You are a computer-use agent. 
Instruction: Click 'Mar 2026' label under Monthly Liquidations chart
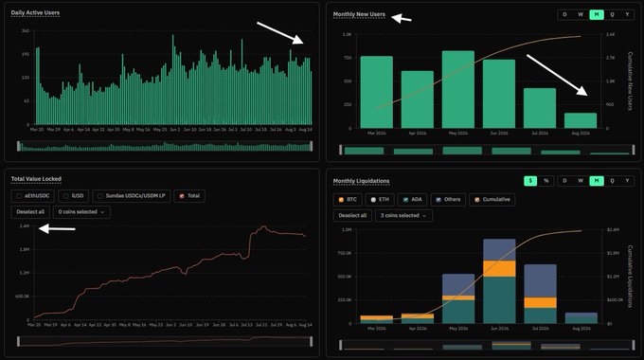(x=377, y=329)
